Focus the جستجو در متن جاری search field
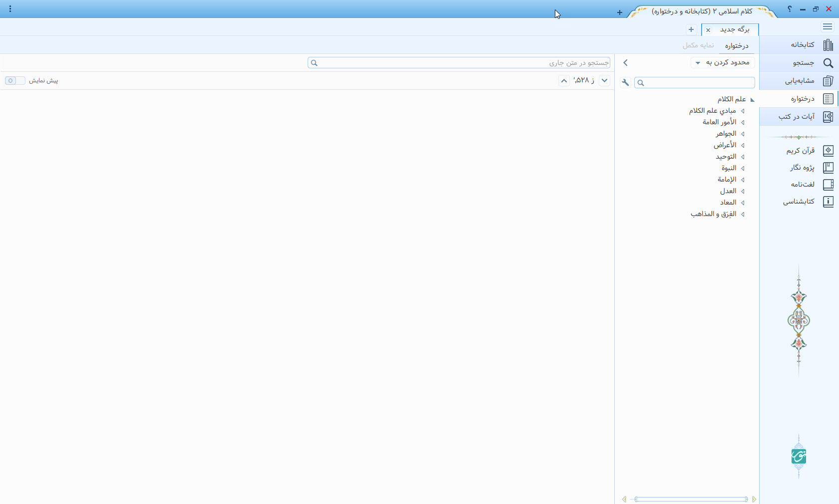This screenshot has height=504, width=839. click(x=459, y=63)
